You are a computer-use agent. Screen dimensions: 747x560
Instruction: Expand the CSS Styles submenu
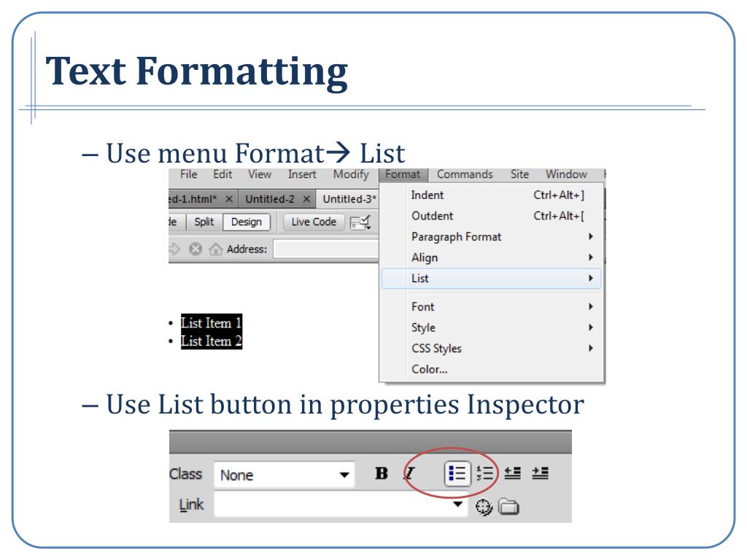pyautogui.click(x=492, y=349)
